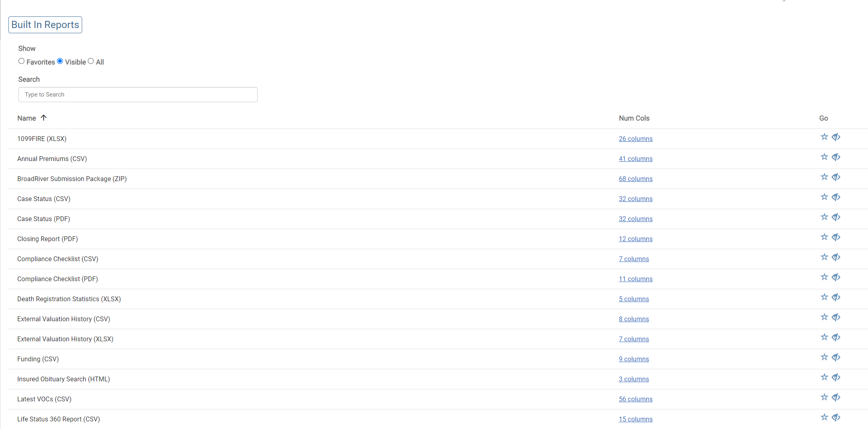Focus the Type to Search field
Screen dimensions: 868x429
tap(138, 95)
